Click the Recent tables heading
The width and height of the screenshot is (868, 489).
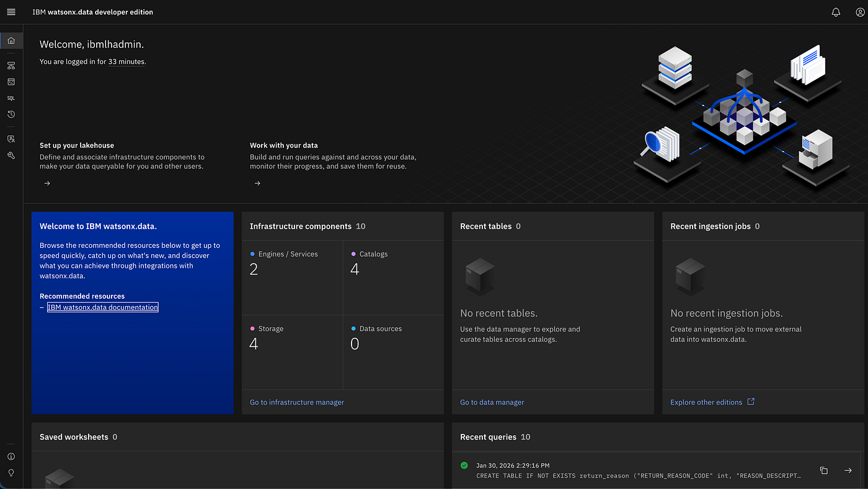click(486, 226)
